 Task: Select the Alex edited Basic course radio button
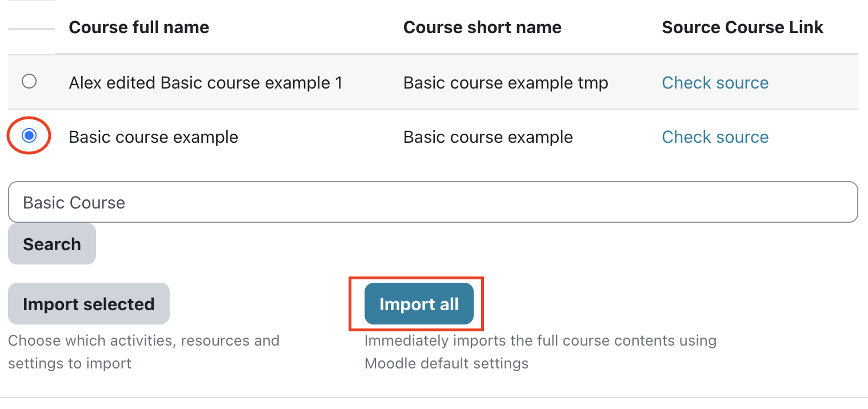[x=29, y=81]
